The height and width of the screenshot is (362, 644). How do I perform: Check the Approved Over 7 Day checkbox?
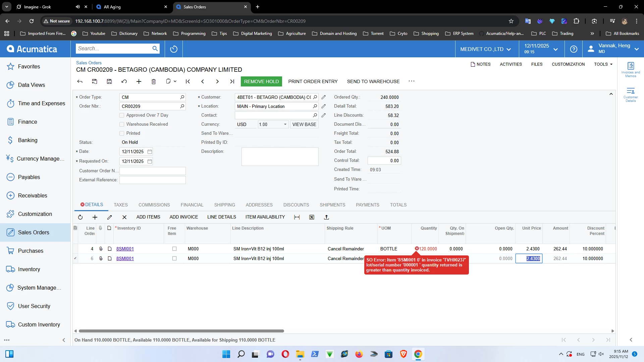pyautogui.click(x=122, y=115)
